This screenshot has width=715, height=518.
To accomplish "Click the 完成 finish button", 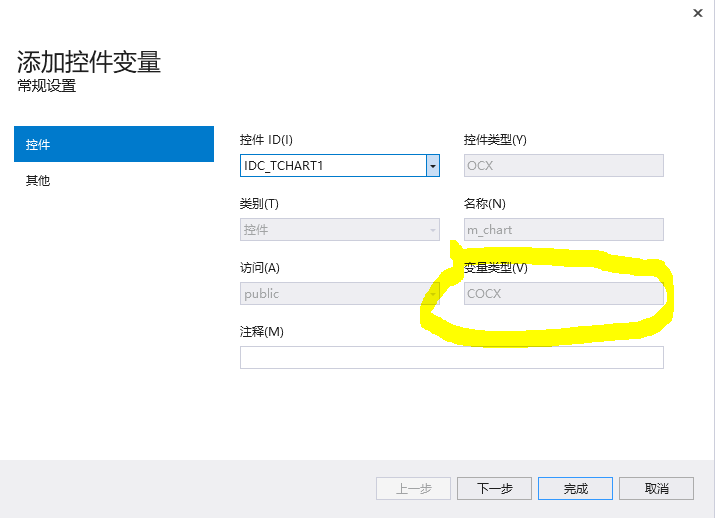I will 575,489.
